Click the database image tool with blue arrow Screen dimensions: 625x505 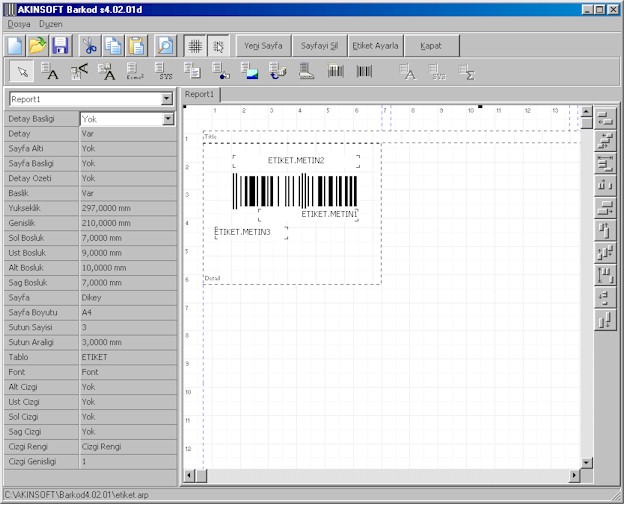tap(278, 72)
